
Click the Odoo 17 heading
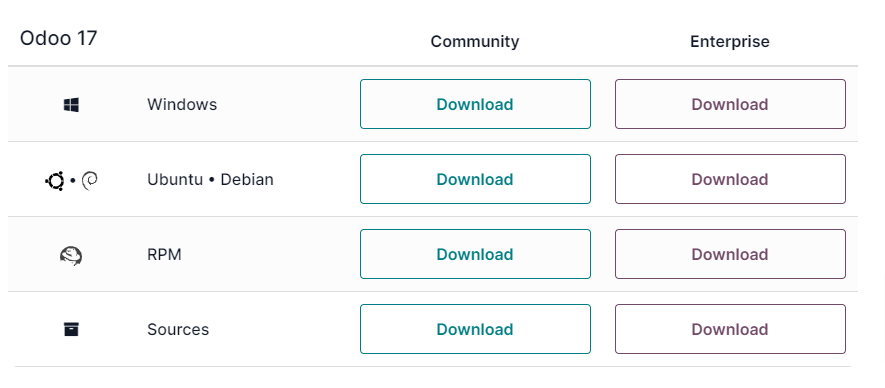[x=59, y=38]
